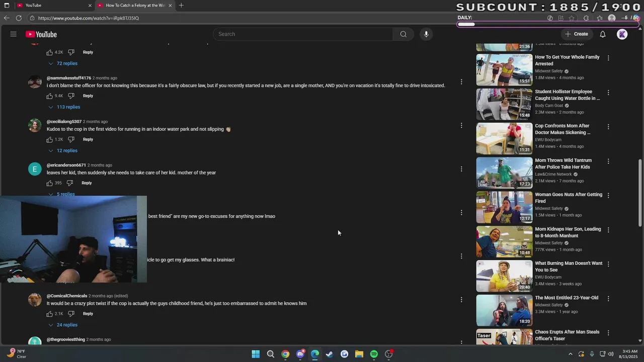Open 'Mom Kidnaps Her Son' video thumbnail
Image resolution: width=644 pixels, height=362 pixels.
coord(504,241)
